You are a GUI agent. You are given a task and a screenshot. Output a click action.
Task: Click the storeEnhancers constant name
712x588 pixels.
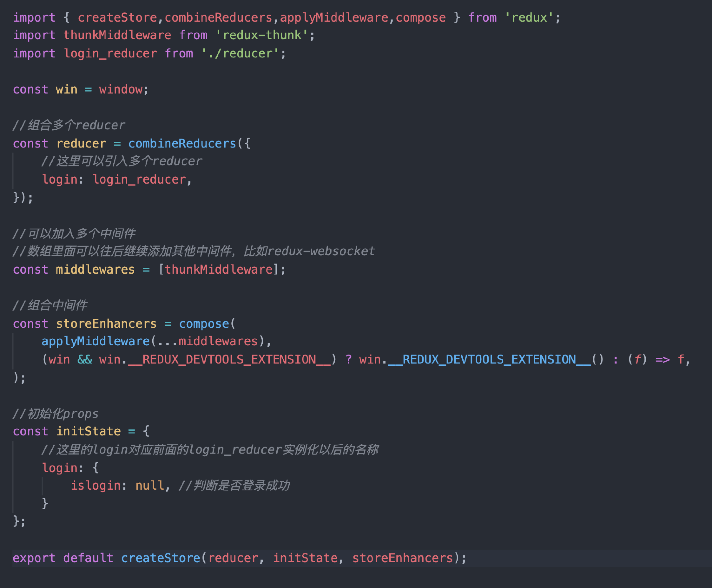point(106,324)
